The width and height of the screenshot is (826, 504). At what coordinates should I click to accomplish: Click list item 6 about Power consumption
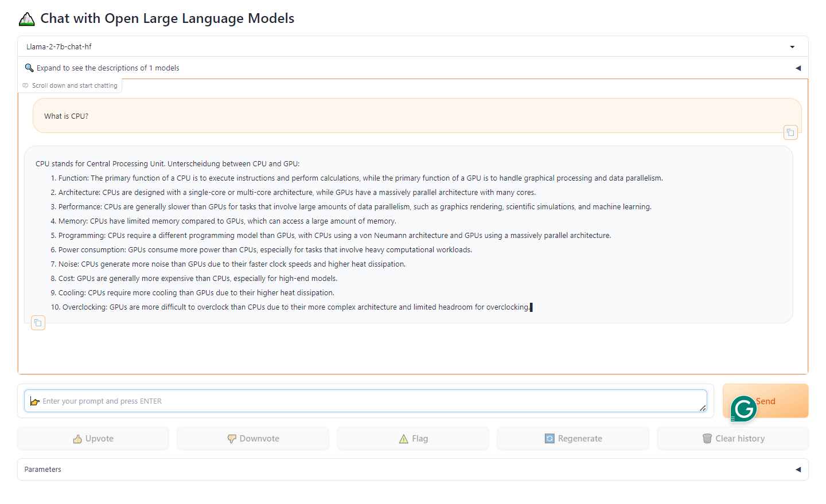coord(261,250)
